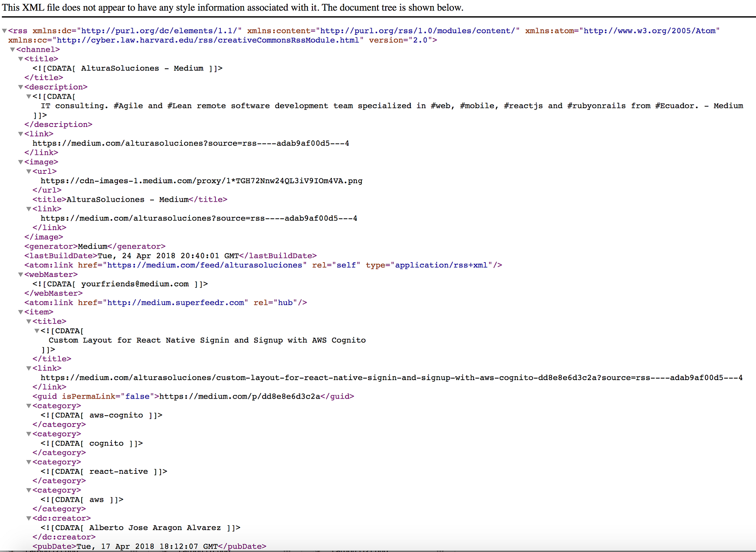This screenshot has width=756, height=552.
Task: Collapse the first item element
Action: [21, 312]
